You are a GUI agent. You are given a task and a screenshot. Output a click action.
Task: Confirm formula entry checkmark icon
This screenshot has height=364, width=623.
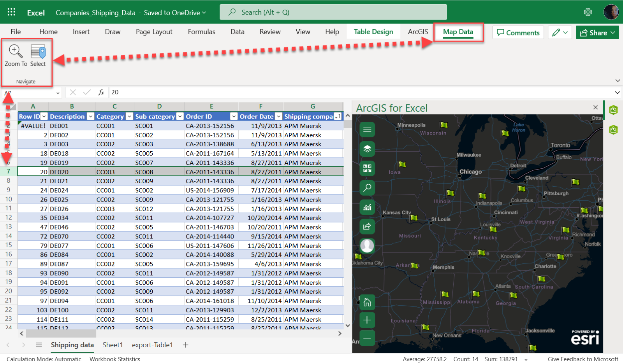click(87, 92)
